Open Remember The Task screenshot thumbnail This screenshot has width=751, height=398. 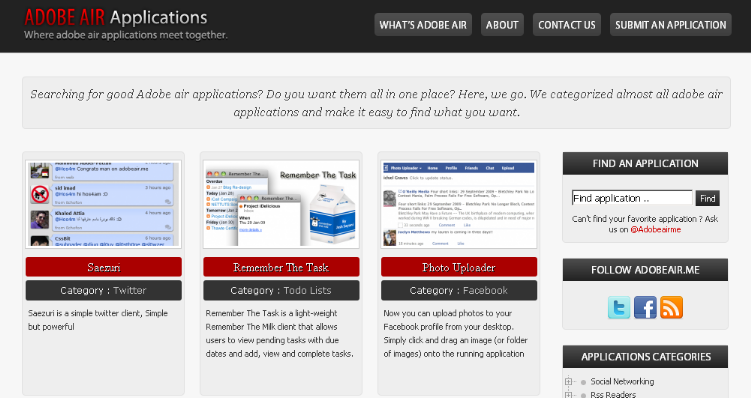pyautogui.click(x=281, y=204)
